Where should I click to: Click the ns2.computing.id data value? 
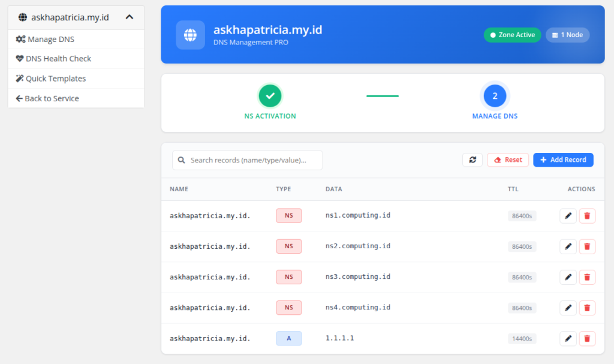[358, 246]
